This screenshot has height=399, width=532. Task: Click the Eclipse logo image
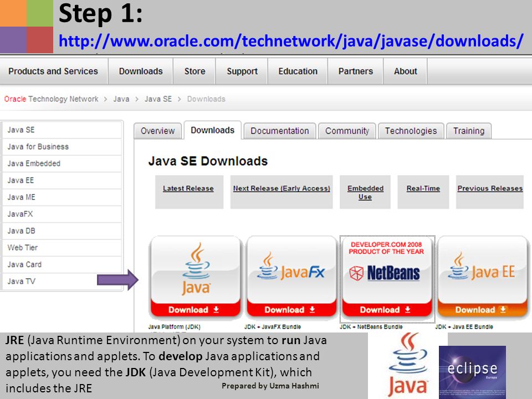point(472,372)
